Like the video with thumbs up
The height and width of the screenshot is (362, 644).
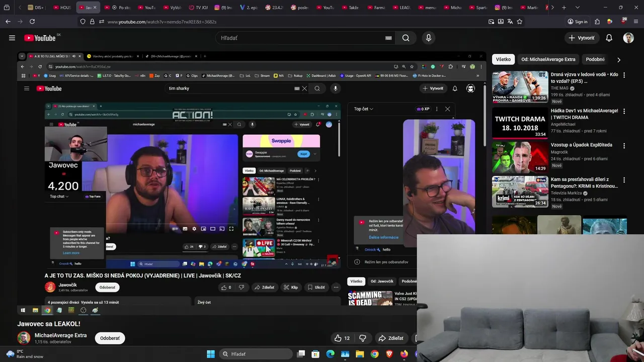(342, 338)
